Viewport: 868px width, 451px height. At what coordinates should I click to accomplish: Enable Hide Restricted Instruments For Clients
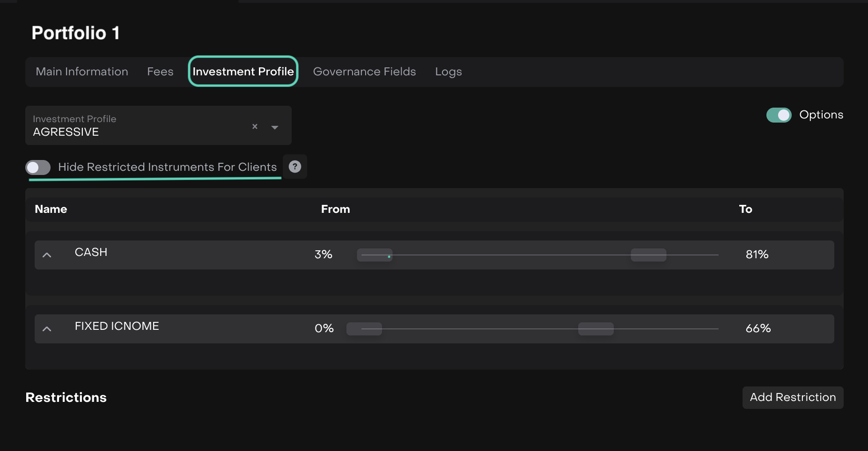38,167
